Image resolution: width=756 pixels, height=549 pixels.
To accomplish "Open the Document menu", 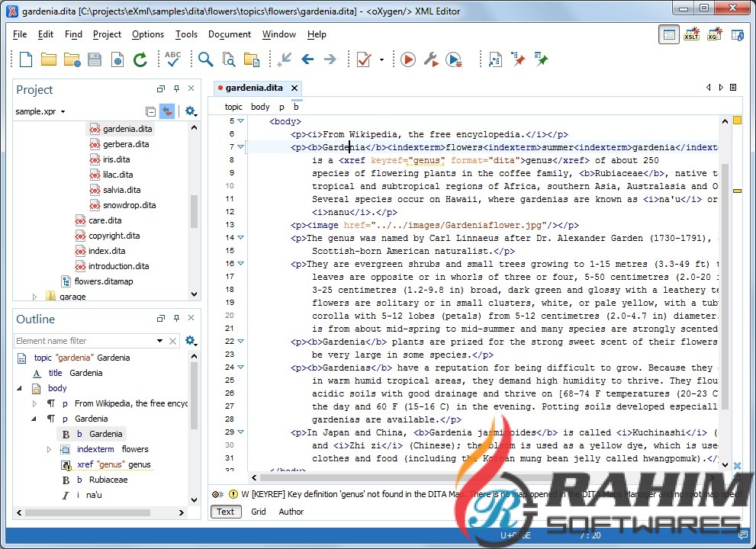I will point(230,34).
